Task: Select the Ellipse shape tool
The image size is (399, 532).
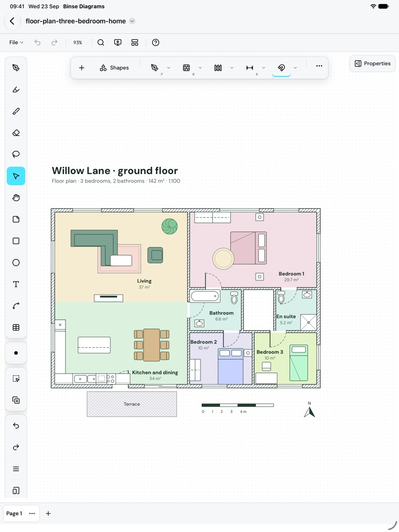Action: pos(16,262)
